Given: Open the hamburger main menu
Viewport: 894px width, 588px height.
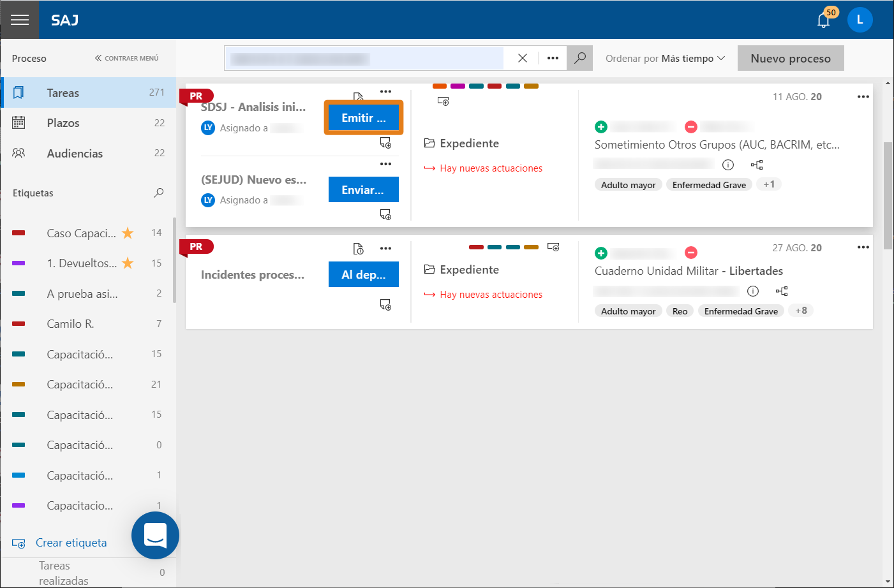Looking at the screenshot, I should [20, 20].
